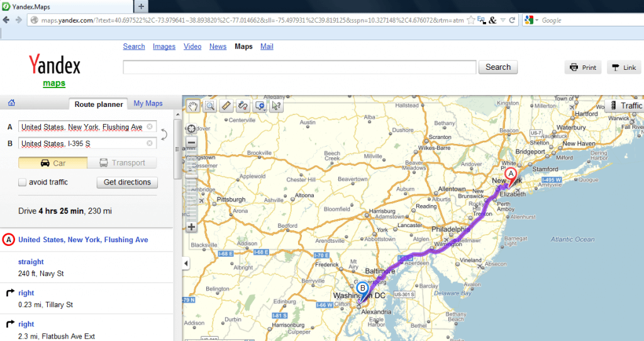Image resolution: width=644 pixels, height=341 pixels.
Task: Open United States, New York, Flushing Ave link
Action: coord(83,240)
